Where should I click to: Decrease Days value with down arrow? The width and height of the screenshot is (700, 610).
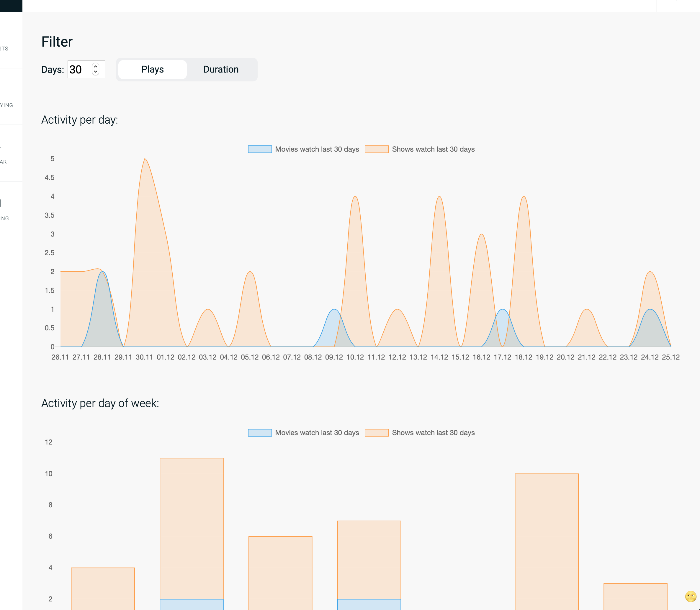[x=96, y=72]
